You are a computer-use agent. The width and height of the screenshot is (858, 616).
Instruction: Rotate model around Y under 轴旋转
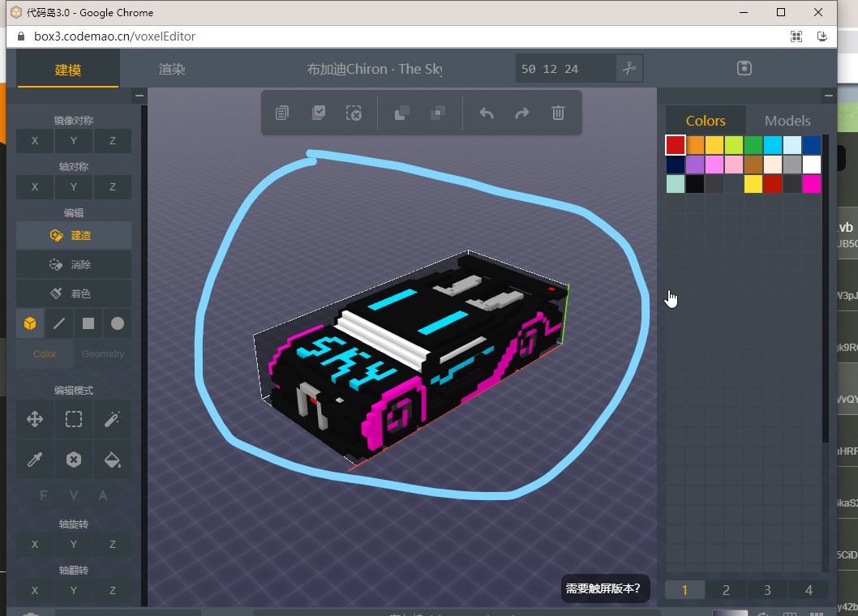(74, 545)
